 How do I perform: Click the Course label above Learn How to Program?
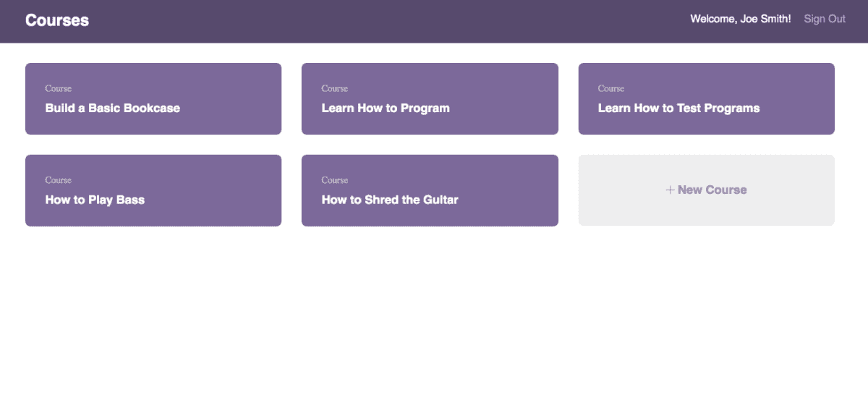pos(335,88)
